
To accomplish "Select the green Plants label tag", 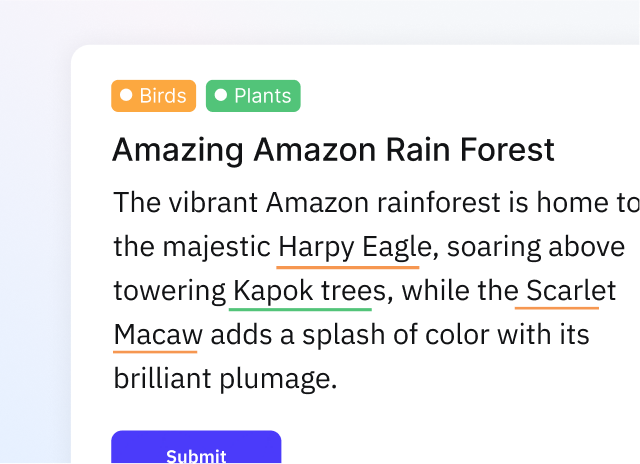I will pyautogui.click(x=253, y=96).
